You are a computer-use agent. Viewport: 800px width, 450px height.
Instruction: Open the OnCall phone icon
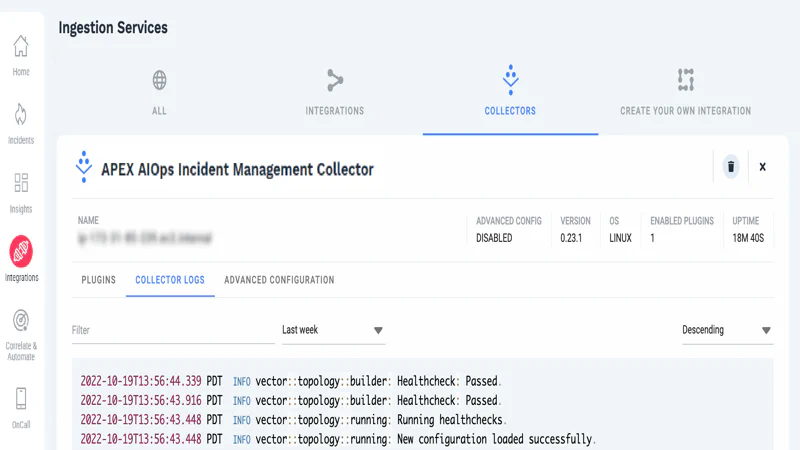(21, 405)
